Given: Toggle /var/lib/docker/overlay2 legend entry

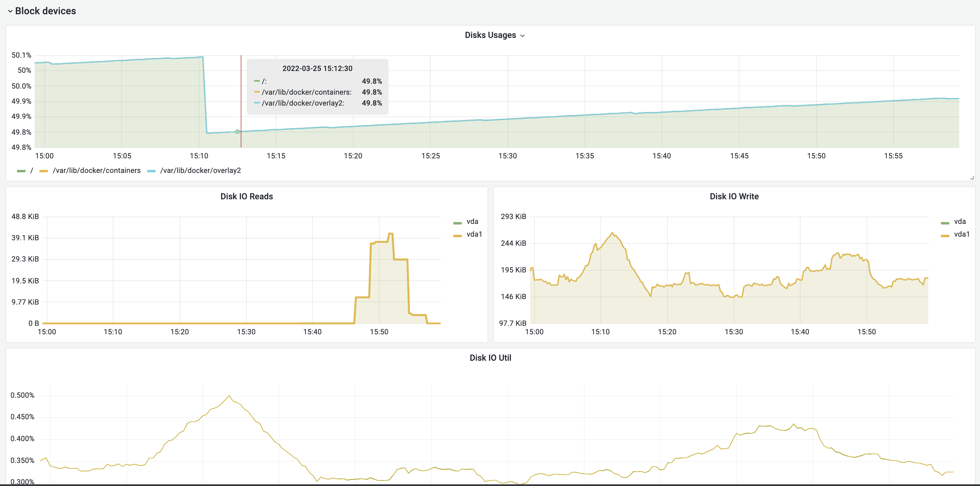Looking at the screenshot, I should (200, 170).
